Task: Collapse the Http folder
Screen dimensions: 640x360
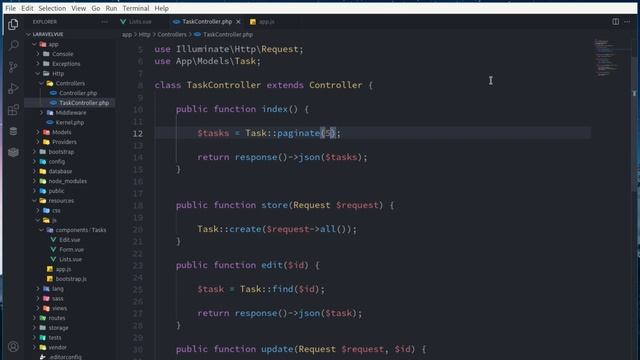Action: point(58,73)
